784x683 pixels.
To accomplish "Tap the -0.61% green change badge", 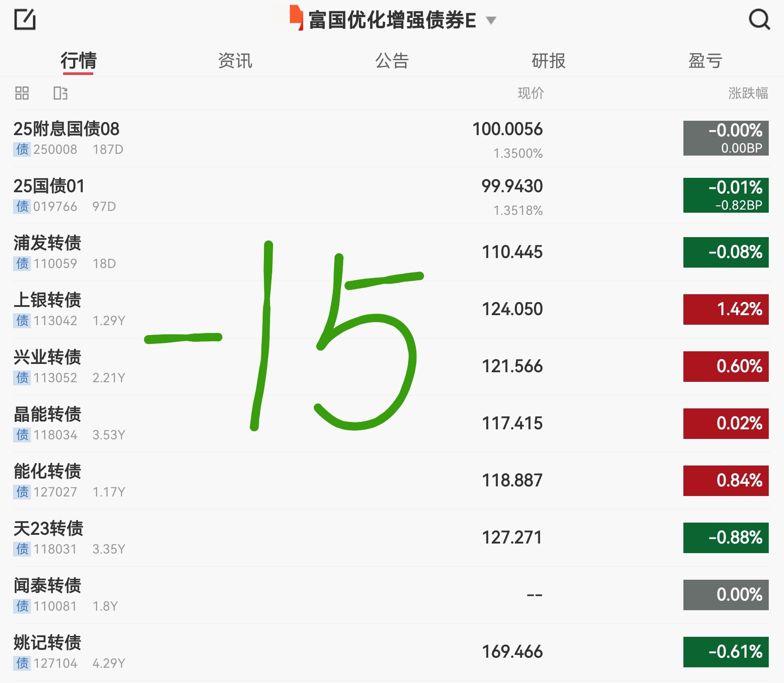I will click(726, 652).
